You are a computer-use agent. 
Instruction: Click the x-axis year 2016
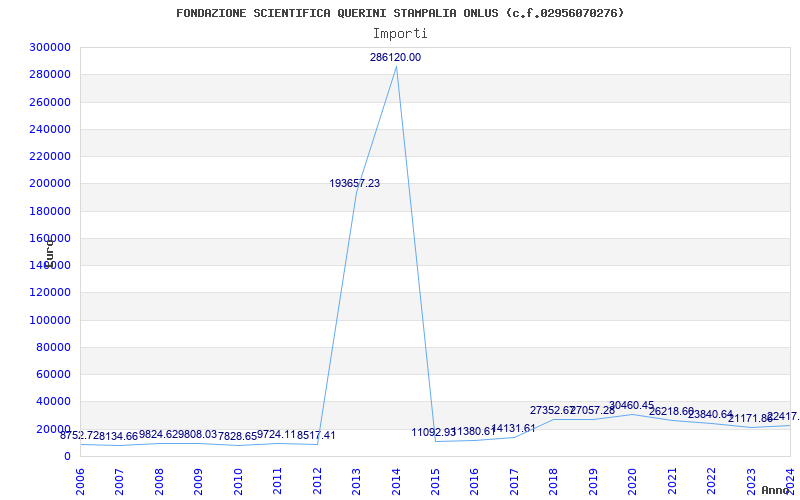tap(474, 481)
